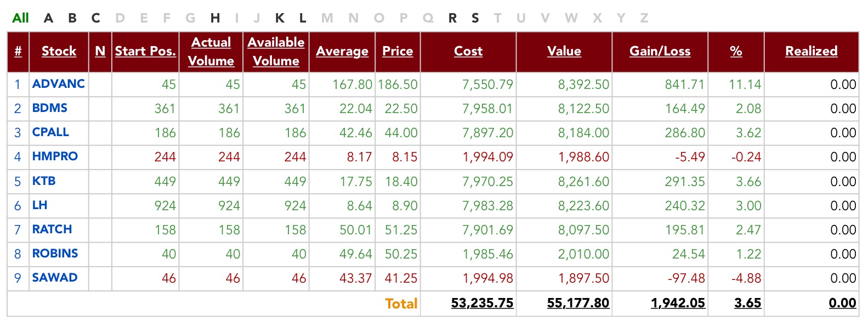This screenshot has height=320, width=868.
Task: Click KTB average value 17.75
Action: coord(356,182)
